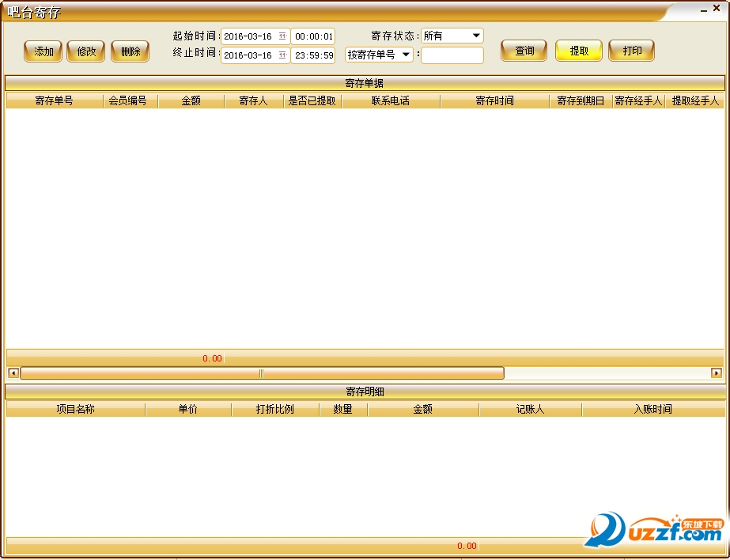
Task: Click the 寄存人 column header
Action: [253, 100]
